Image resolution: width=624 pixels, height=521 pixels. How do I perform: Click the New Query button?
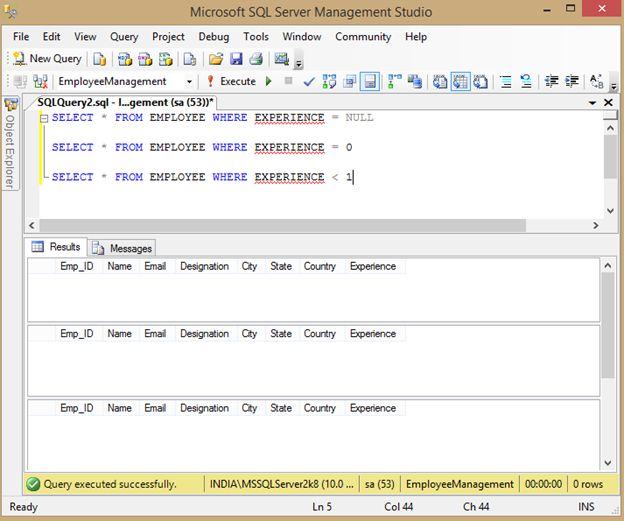pyautogui.click(x=47, y=59)
